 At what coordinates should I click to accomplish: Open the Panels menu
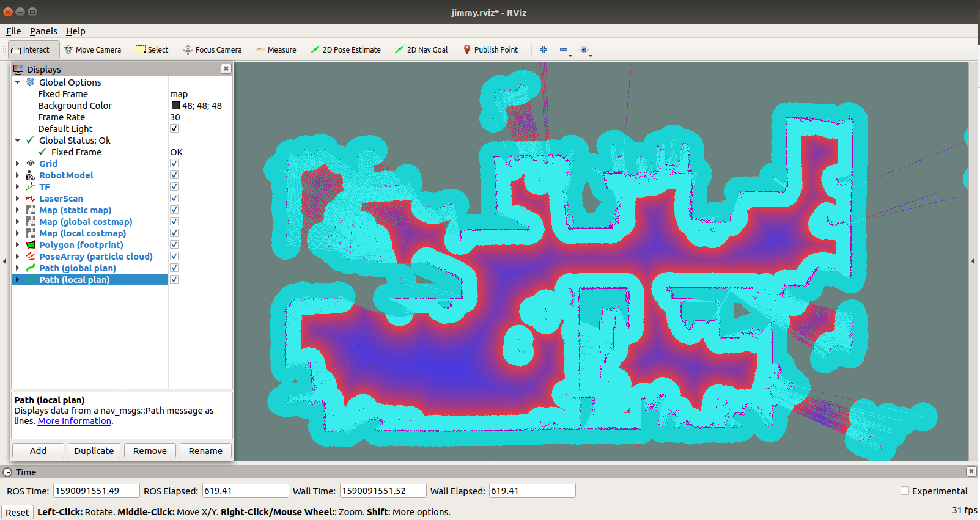pos(43,31)
